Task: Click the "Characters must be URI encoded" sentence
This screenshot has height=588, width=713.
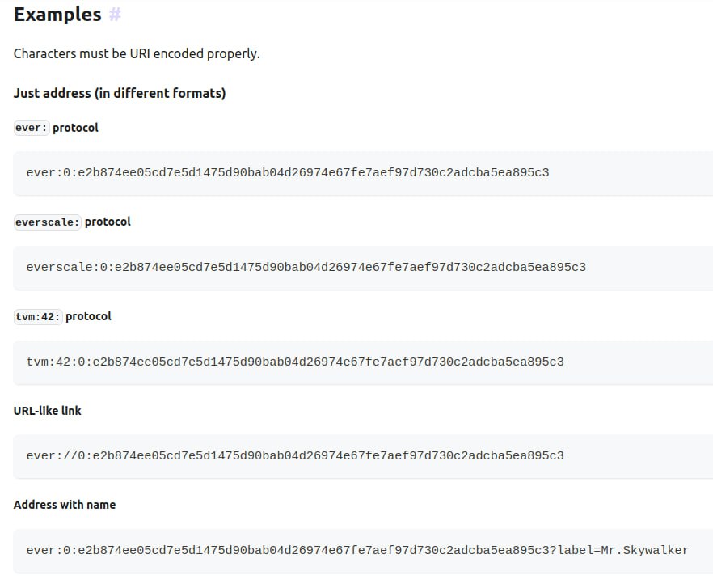Action: [137, 54]
